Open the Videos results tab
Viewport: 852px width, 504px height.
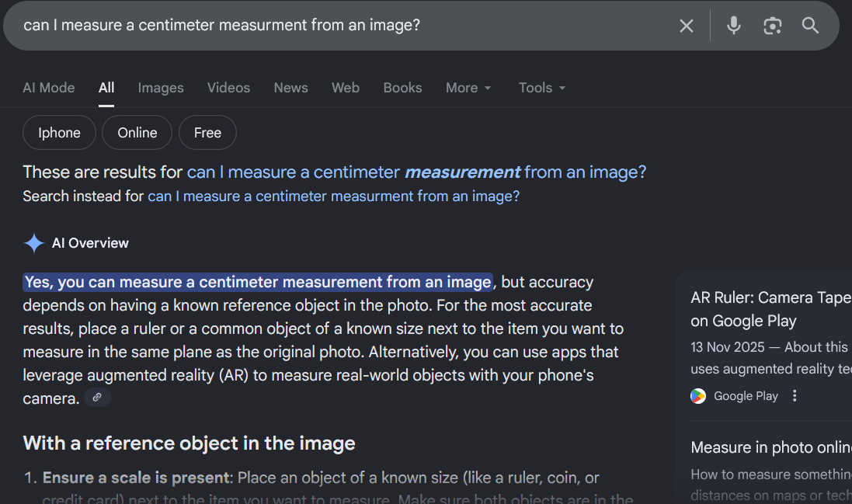228,88
